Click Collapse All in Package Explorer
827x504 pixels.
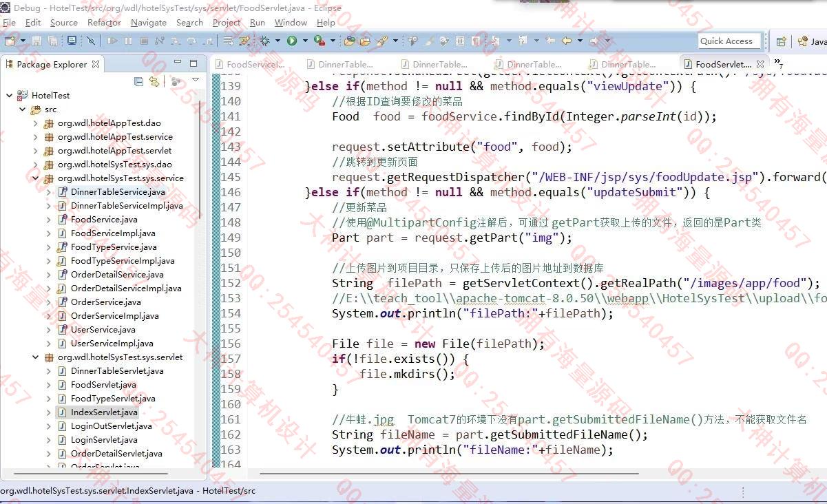pos(139,81)
